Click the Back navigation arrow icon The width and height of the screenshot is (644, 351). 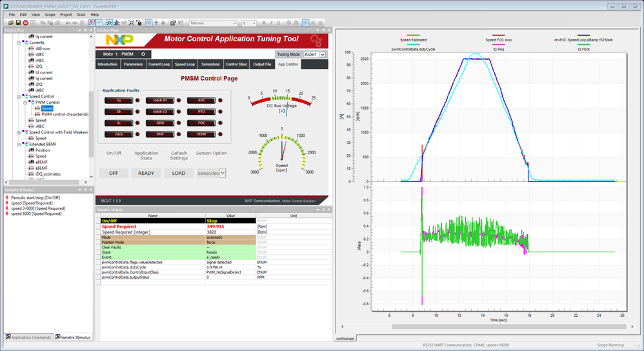click(67, 23)
